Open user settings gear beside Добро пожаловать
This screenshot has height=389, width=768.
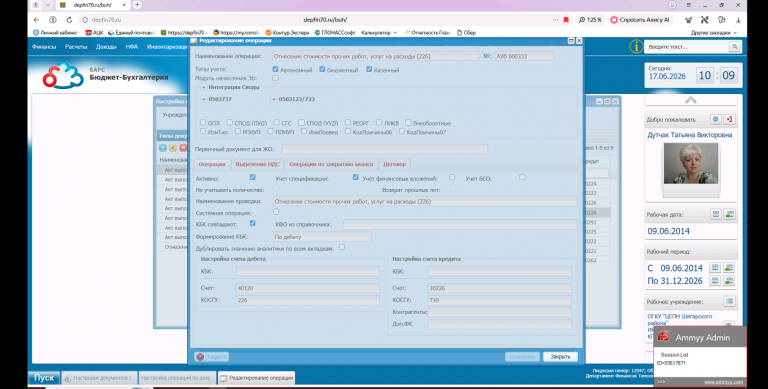(716, 119)
